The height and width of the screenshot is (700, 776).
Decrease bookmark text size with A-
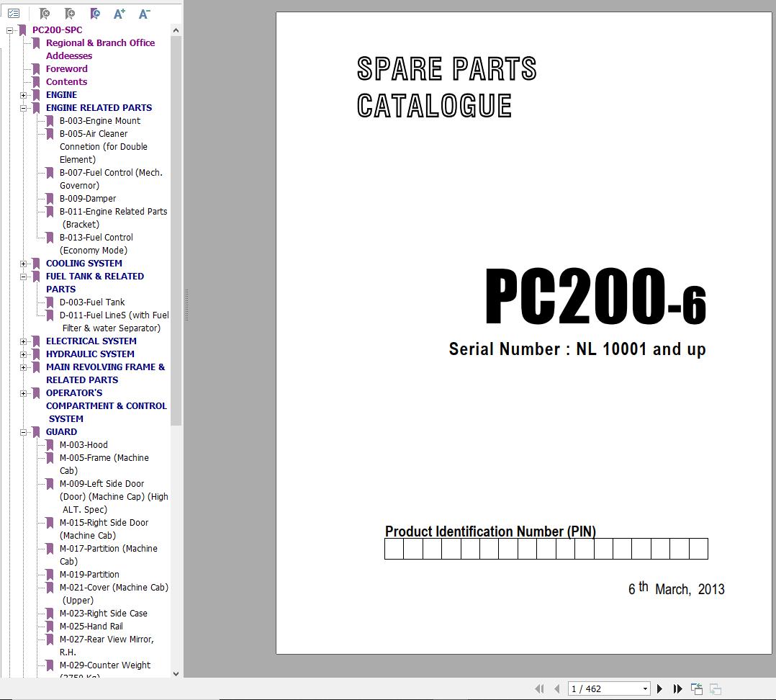144,14
